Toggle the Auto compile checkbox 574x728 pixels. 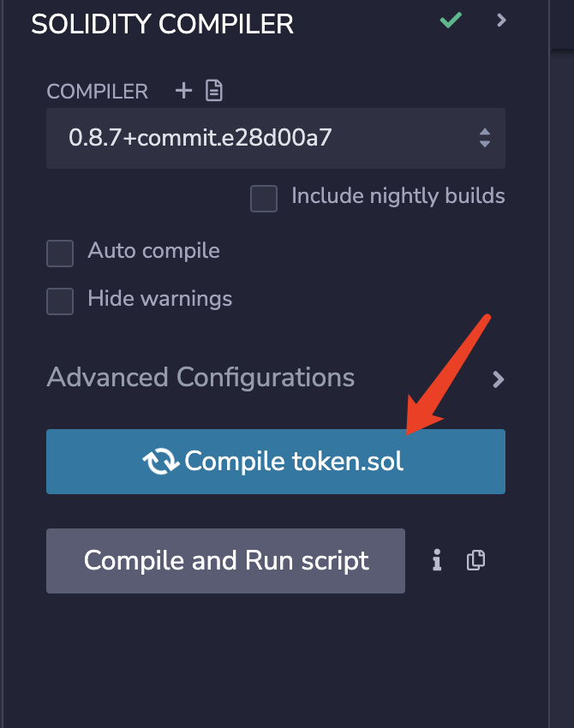[60, 254]
